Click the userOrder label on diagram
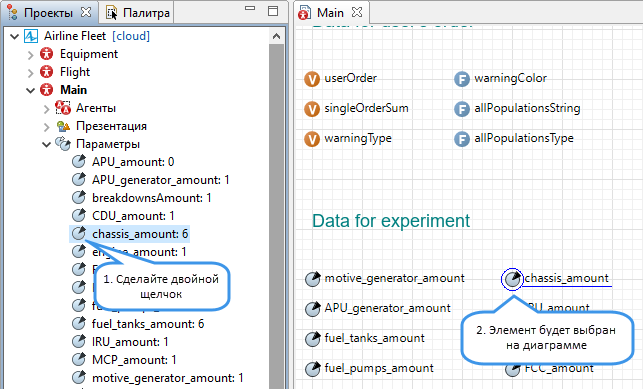The height and width of the screenshot is (389, 643). click(351, 78)
